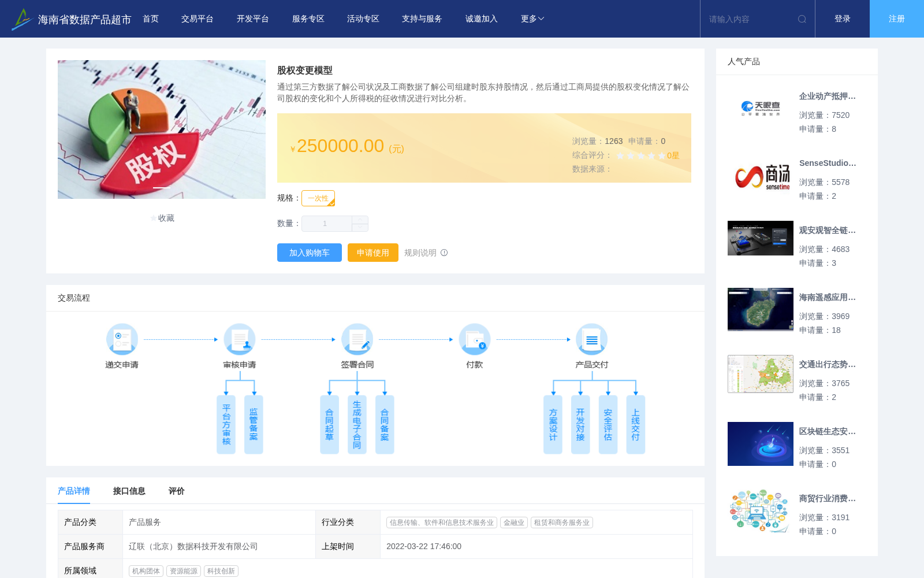The image size is (924, 578).
Task: Click the 注册 button
Action: coord(897,19)
